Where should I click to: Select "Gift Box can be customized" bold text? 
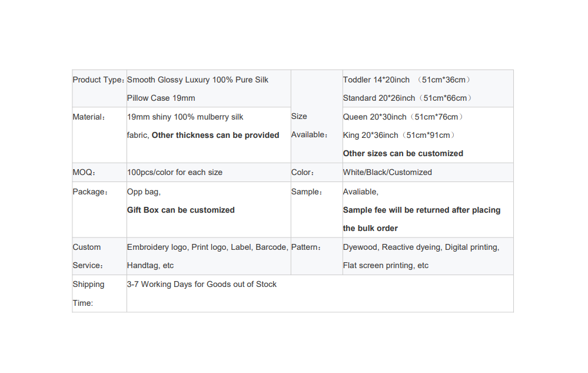click(181, 210)
